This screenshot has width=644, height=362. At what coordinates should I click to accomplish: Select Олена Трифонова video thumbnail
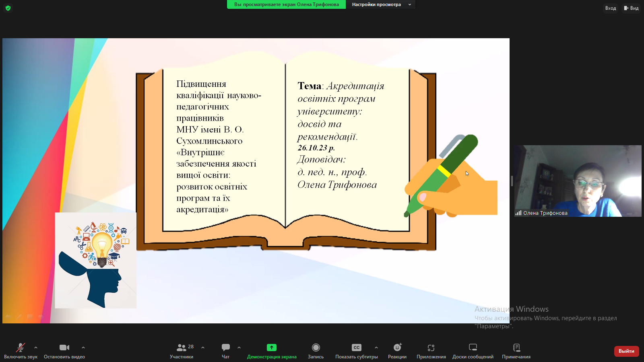[578, 181]
